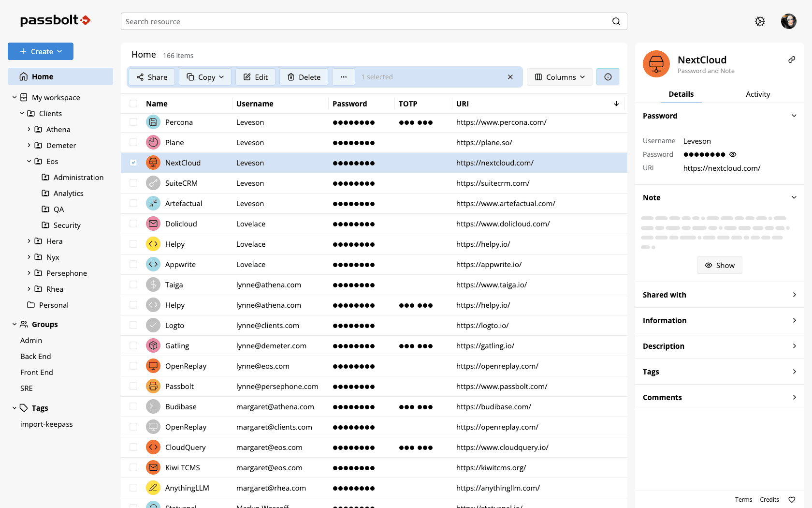Reveal the NextCloud password with eye icon
The image size is (812, 508).
tap(733, 154)
